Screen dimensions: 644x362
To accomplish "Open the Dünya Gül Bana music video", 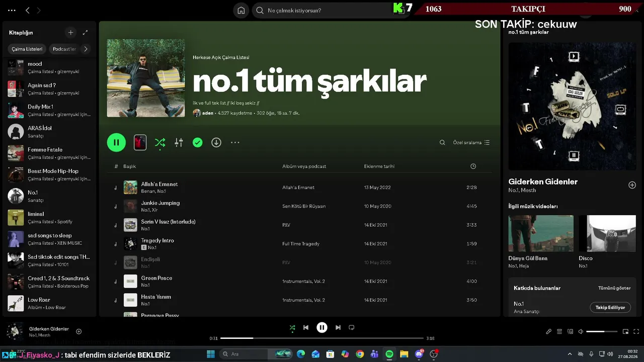I will pyautogui.click(x=541, y=233).
